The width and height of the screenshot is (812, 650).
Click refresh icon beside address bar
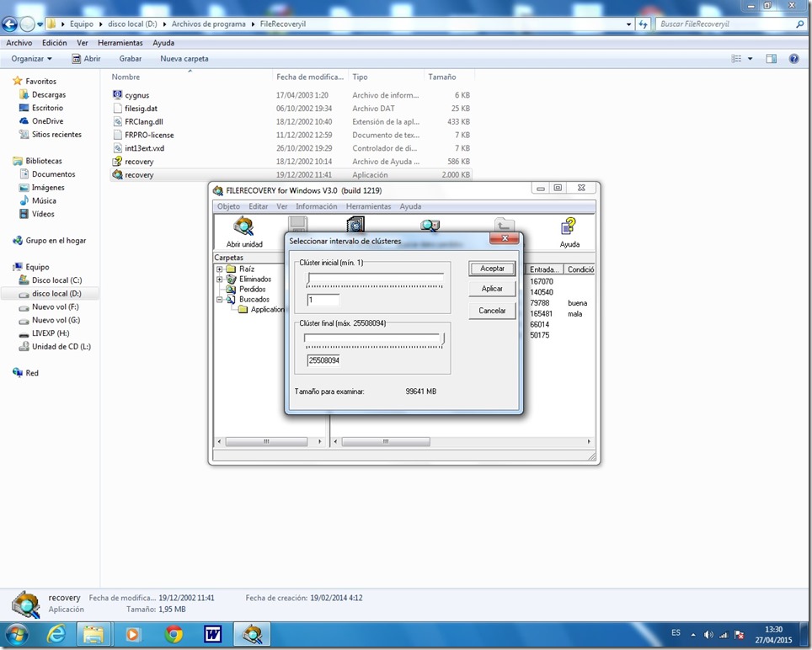click(644, 24)
